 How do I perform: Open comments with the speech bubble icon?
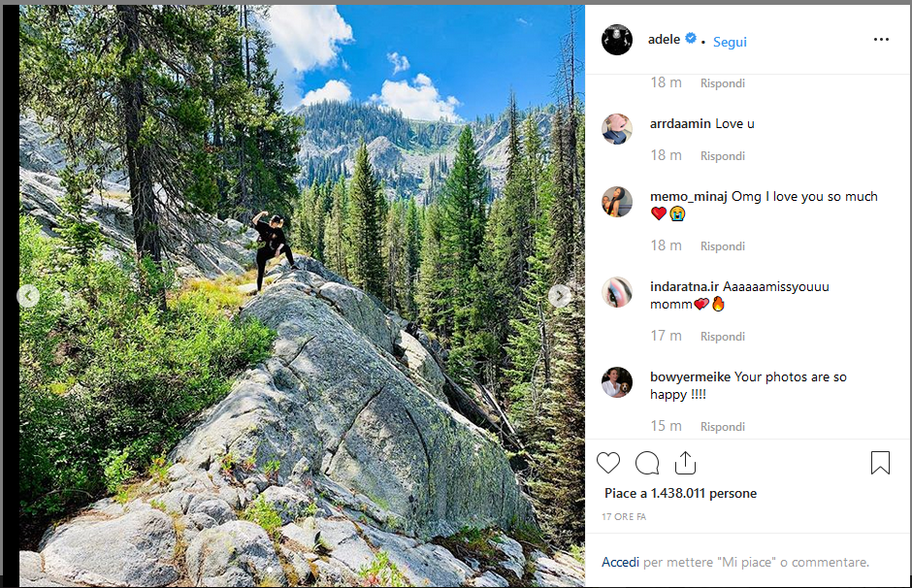pos(647,463)
